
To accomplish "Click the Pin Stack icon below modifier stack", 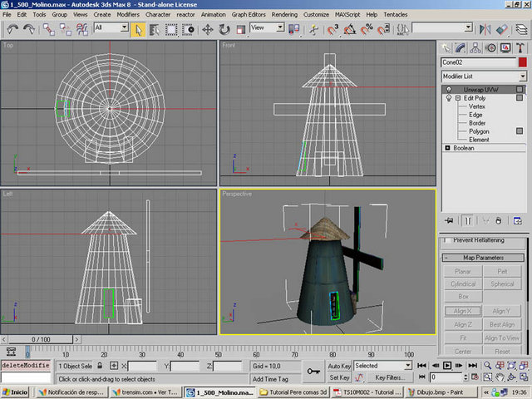I will [450, 220].
